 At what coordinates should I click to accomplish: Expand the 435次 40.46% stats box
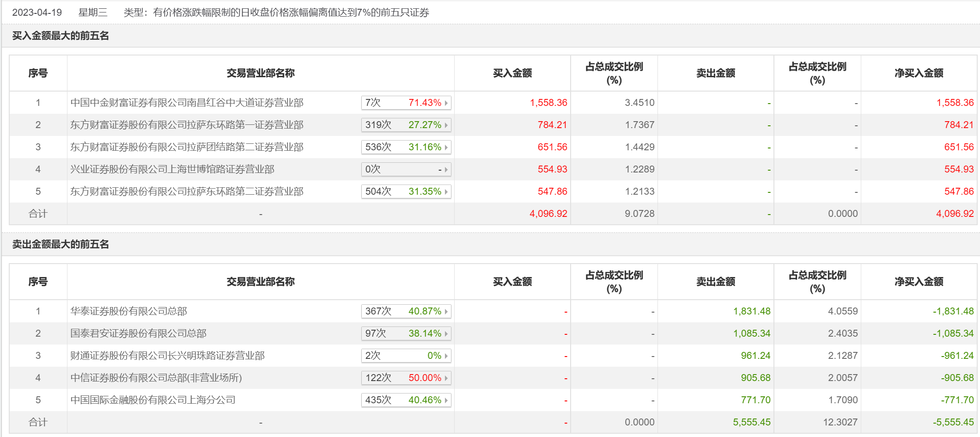[x=406, y=400]
